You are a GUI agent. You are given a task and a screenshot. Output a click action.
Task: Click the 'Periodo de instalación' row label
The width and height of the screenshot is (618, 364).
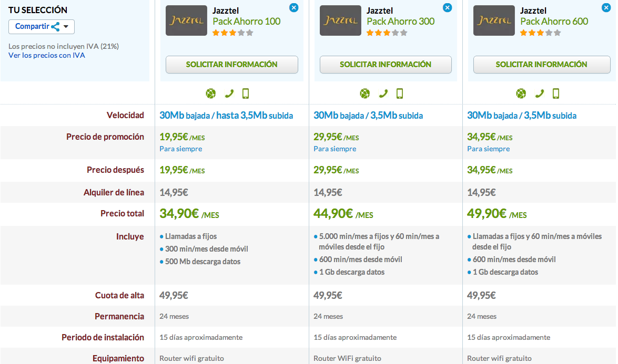pos(103,337)
